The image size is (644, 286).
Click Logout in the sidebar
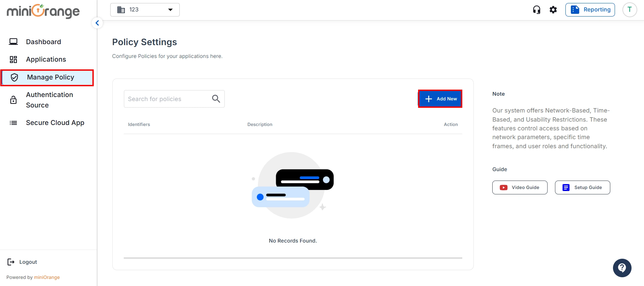28,262
